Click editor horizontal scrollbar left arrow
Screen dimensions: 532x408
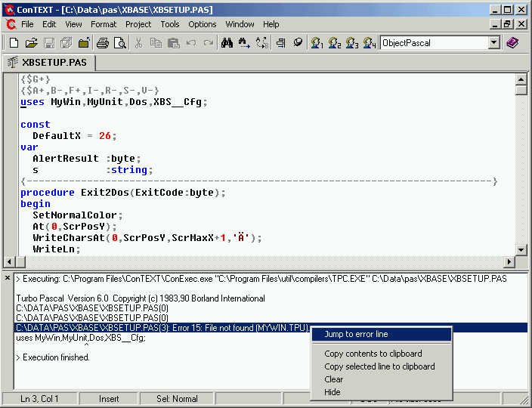click(9, 261)
